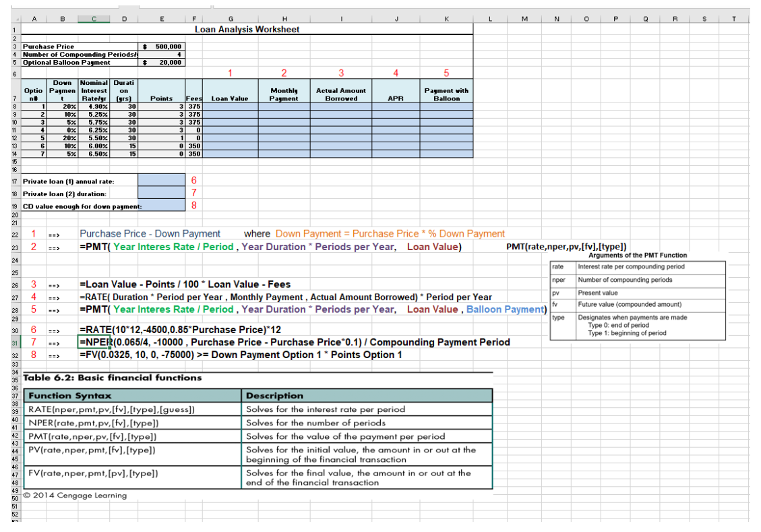Click the nper argument row label

pos(559,280)
